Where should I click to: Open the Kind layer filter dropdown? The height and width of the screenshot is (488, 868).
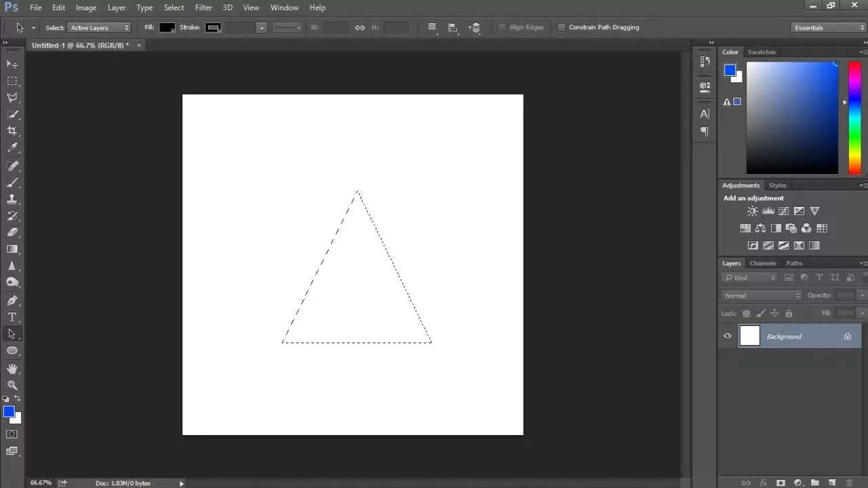click(750, 278)
